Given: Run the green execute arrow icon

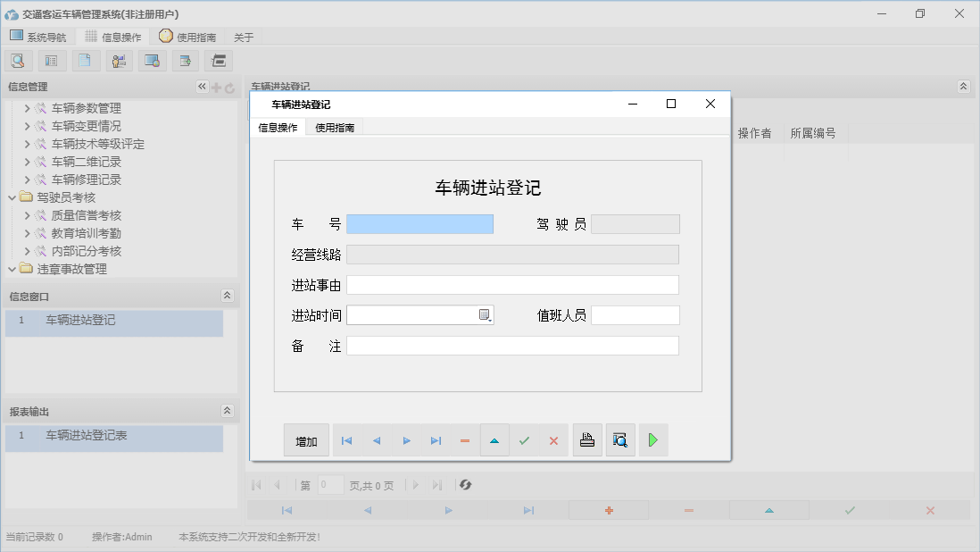Looking at the screenshot, I should coord(653,439).
